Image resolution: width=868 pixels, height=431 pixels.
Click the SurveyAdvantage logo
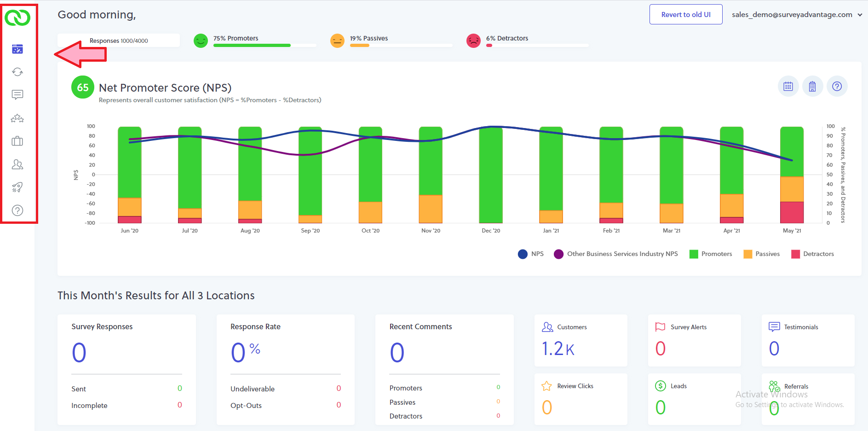(17, 18)
